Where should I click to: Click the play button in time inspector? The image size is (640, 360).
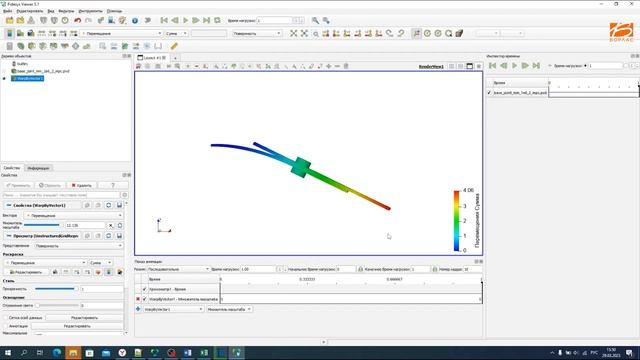pos(514,66)
